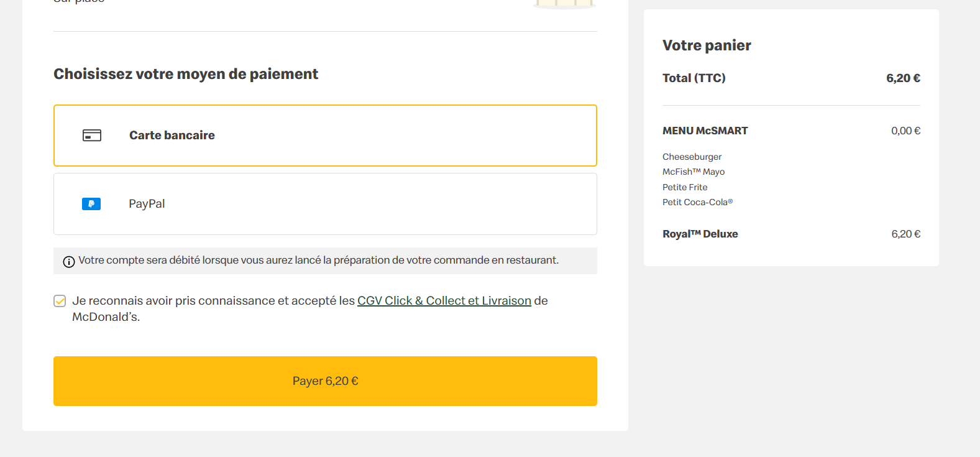
Task: Click Petite Frite in the cart
Action: pyautogui.click(x=685, y=187)
